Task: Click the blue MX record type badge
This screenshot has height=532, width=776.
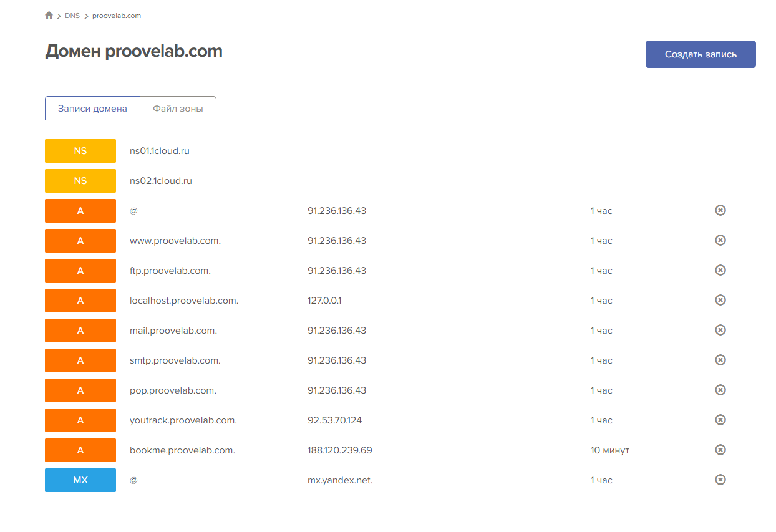Action: (80, 480)
